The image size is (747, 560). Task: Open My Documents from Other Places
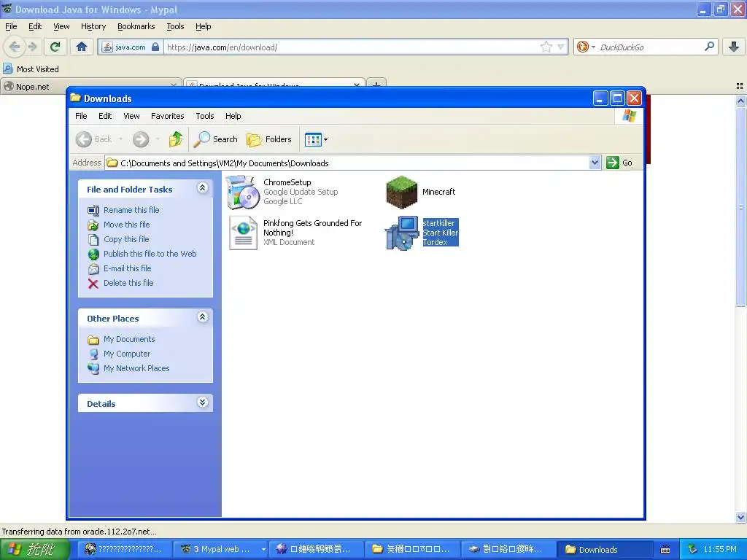coord(129,340)
